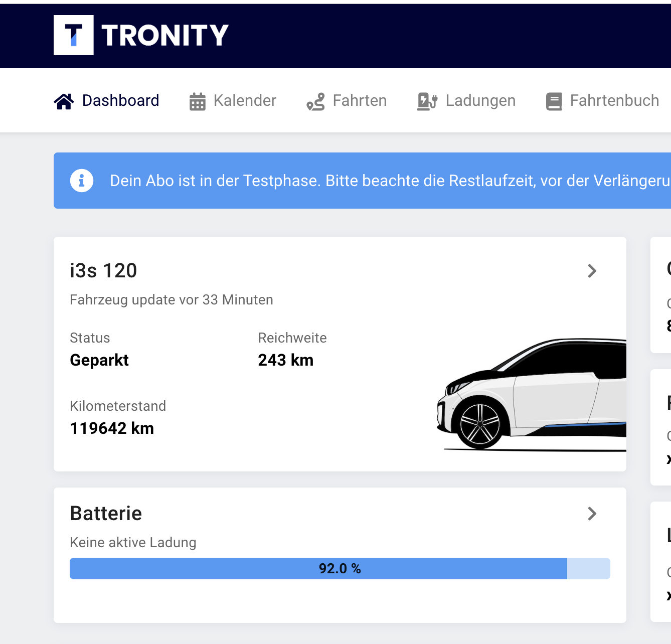Click the i3s 120 vehicle title

[x=103, y=271]
